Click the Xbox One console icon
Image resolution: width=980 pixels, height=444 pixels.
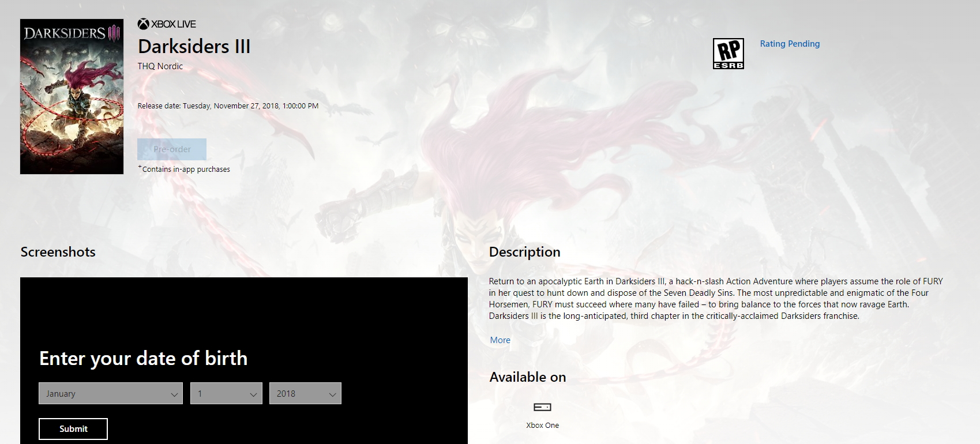(542, 407)
